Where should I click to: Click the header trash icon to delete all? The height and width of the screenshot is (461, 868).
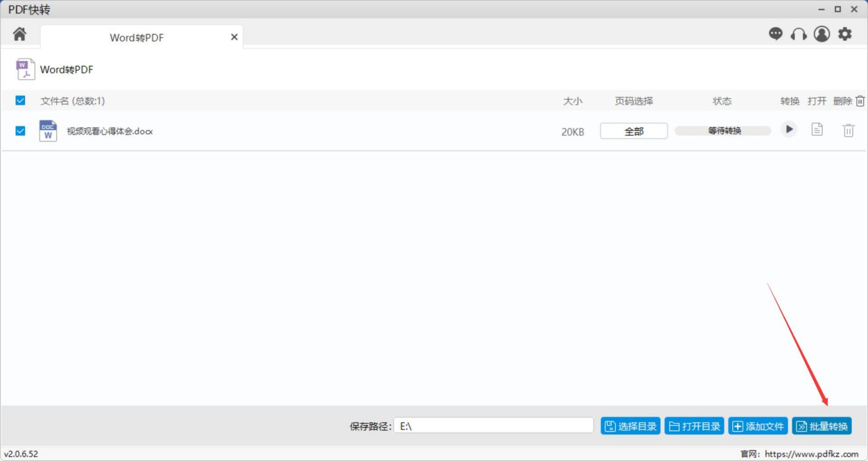860,101
